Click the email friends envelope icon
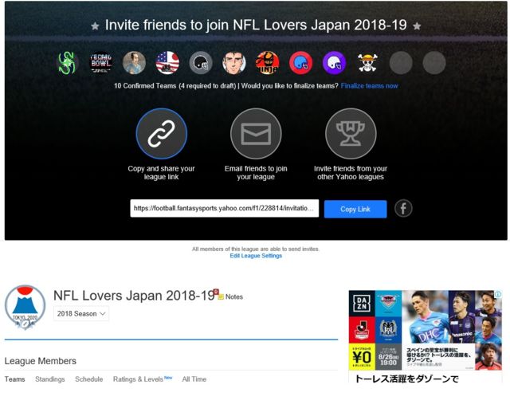This screenshot has width=510, height=420. (256, 134)
